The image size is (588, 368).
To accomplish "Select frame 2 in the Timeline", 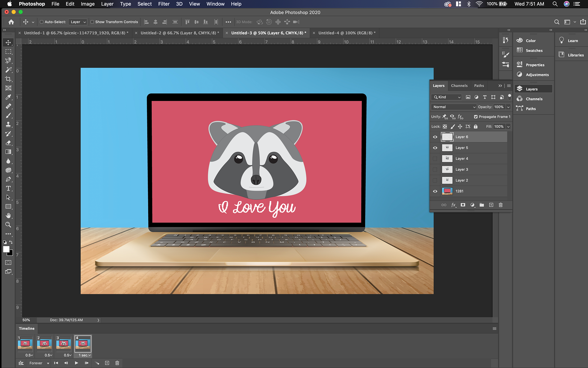I will tap(44, 344).
